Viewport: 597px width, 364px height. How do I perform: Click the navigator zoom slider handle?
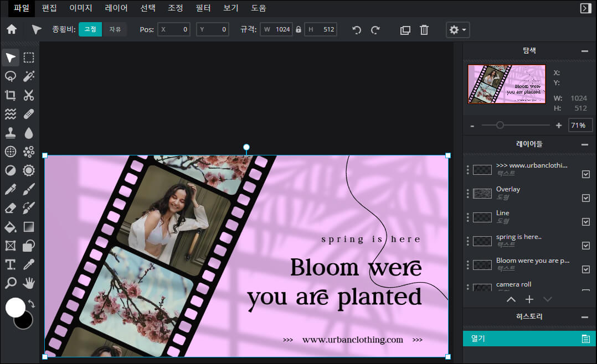[x=500, y=125]
